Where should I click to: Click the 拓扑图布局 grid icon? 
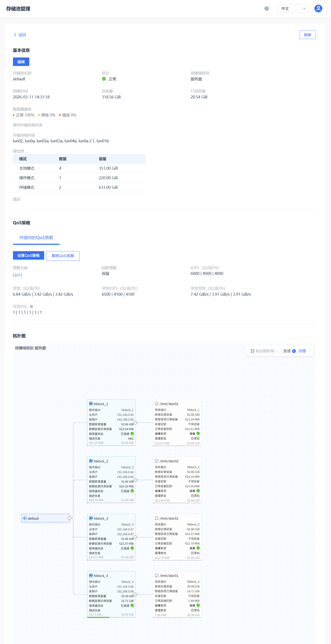[252, 351]
